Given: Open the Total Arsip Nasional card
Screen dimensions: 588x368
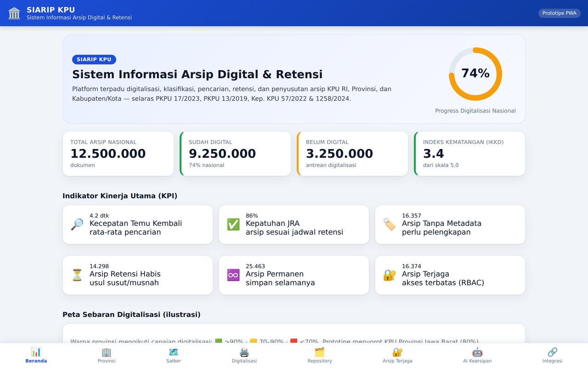Looking at the screenshot, I should (x=119, y=154).
